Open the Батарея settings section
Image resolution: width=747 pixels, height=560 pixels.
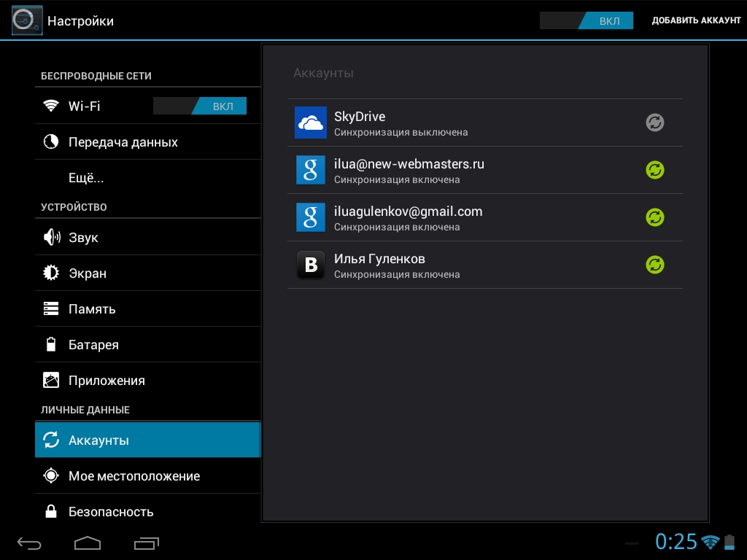(93, 345)
